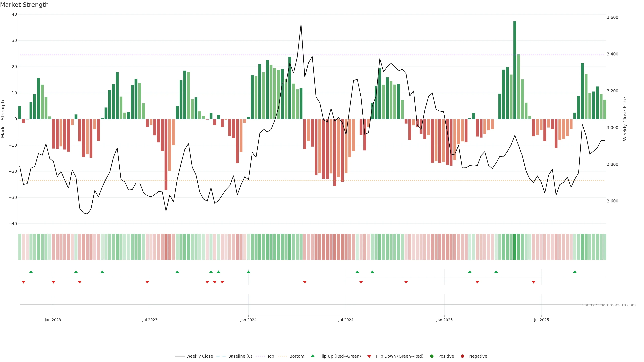644x362 pixels.
Task: Click the Bottom legend dashed line
Action: 282,356
